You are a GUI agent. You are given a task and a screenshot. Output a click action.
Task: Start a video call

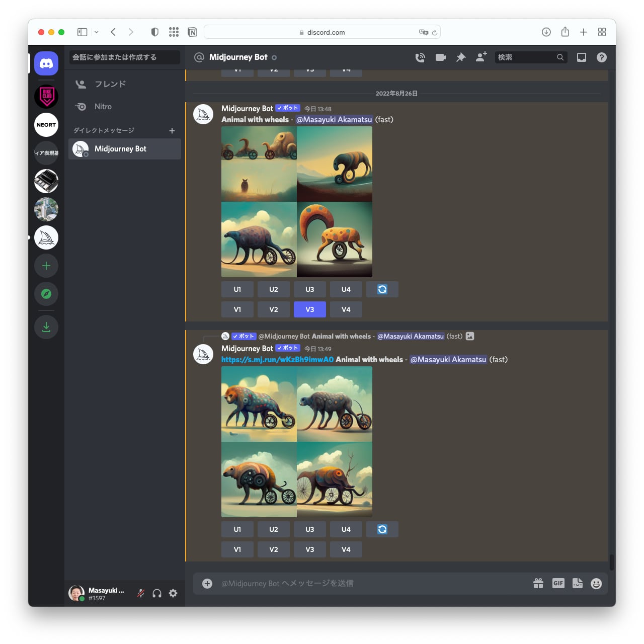coord(441,57)
